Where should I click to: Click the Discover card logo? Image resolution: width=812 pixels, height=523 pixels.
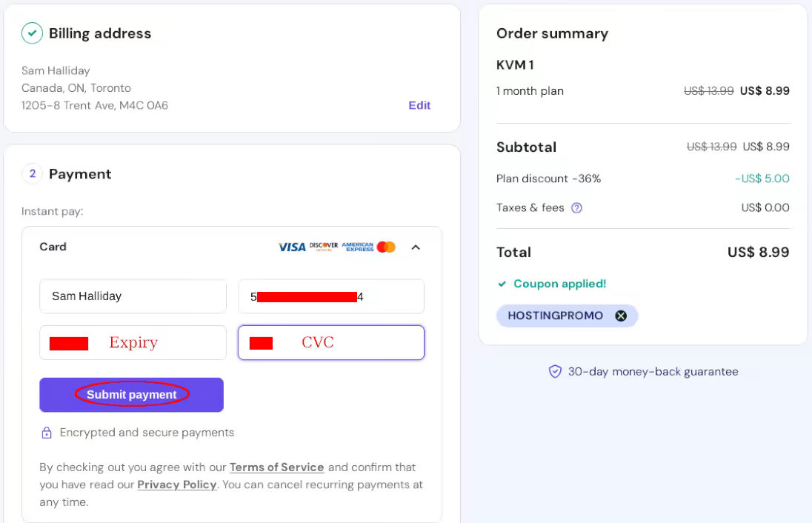point(324,247)
